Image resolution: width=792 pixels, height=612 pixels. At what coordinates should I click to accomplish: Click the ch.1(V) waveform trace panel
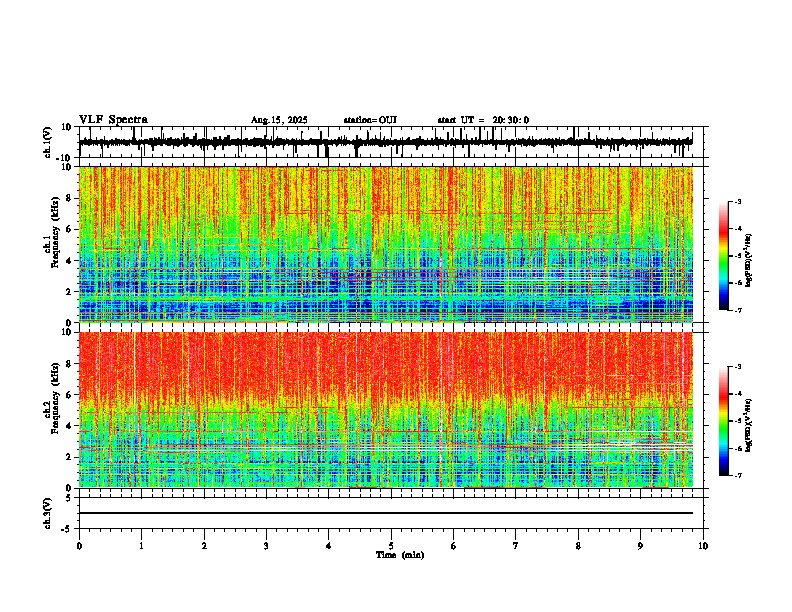pyautogui.click(x=393, y=142)
